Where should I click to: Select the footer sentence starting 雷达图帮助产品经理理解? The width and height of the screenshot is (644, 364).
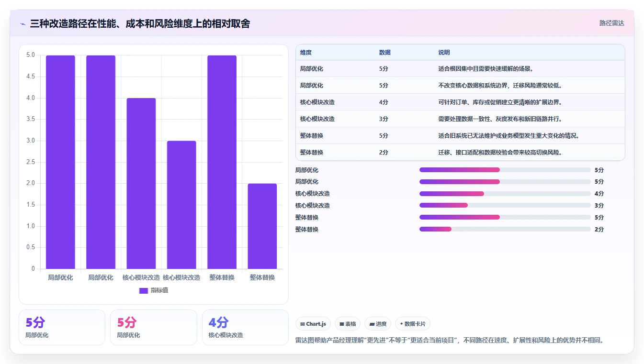pyautogui.click(x=450, y=341)
